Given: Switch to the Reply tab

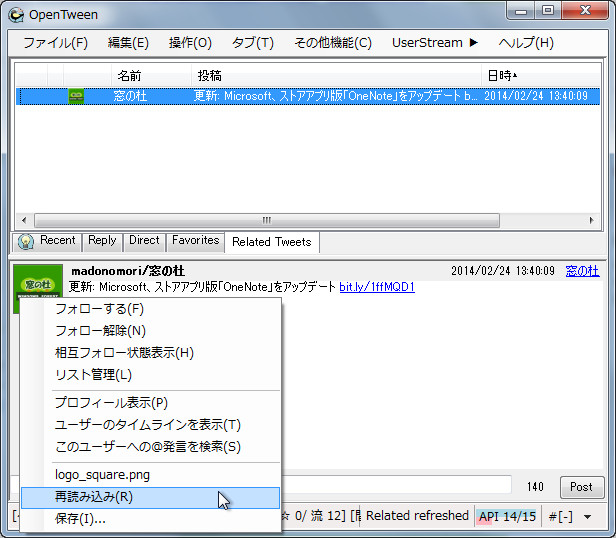Looking at the screenshot, I should [x=102, y=241].
